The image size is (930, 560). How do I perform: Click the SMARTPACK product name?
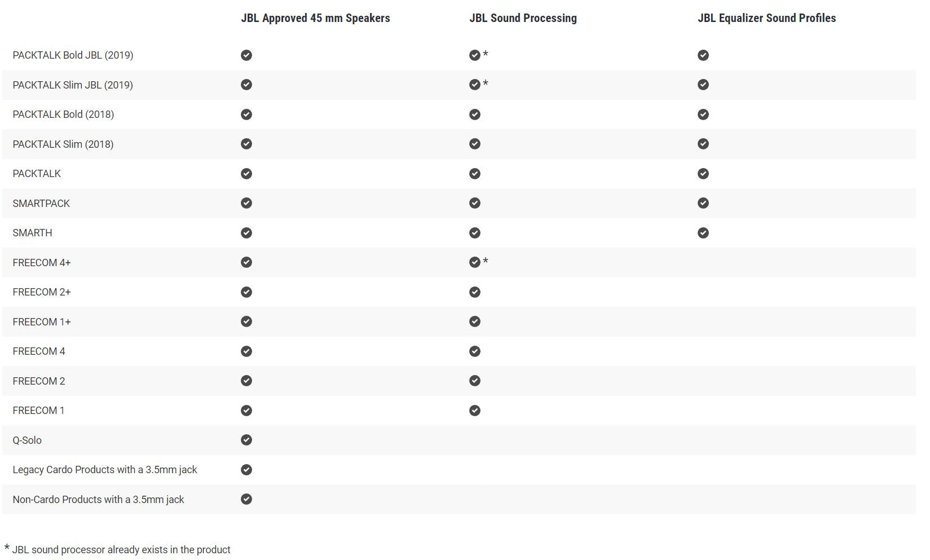[x=41, y=204]
